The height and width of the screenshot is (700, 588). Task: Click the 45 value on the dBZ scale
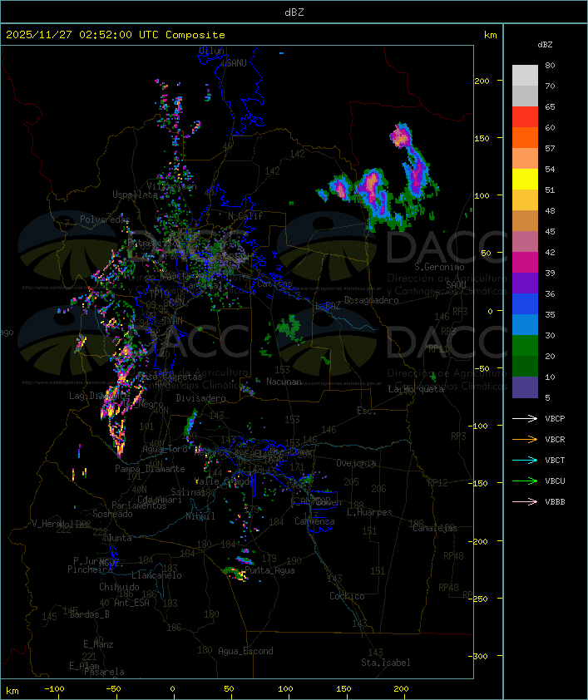550,232
